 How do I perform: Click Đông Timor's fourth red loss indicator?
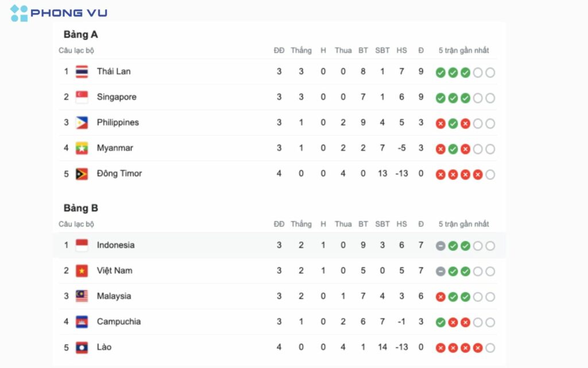tap(477, 175)
